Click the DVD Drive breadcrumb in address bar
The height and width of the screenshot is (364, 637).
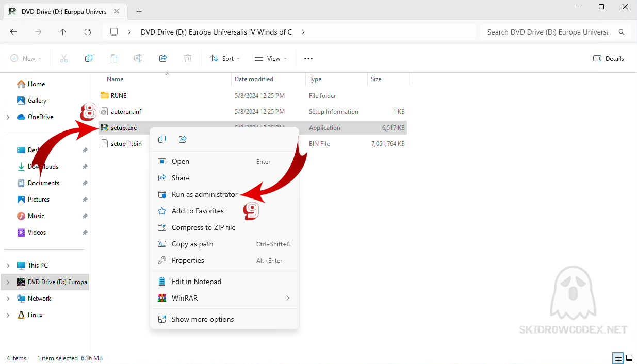point(217,32)
